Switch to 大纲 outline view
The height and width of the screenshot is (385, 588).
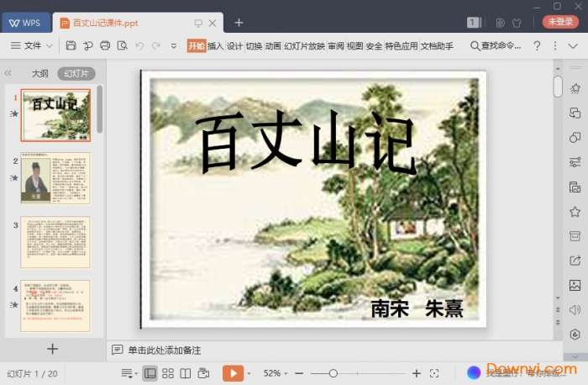39,73
